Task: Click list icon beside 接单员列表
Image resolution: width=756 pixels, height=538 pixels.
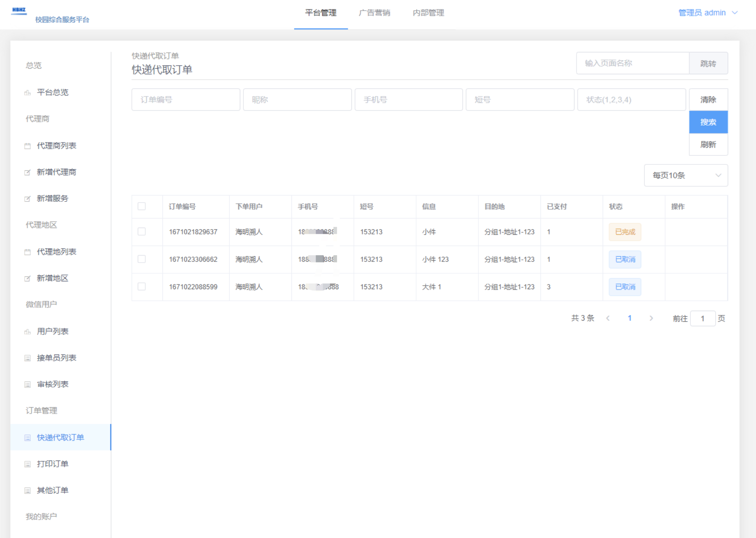Action: 28,358
